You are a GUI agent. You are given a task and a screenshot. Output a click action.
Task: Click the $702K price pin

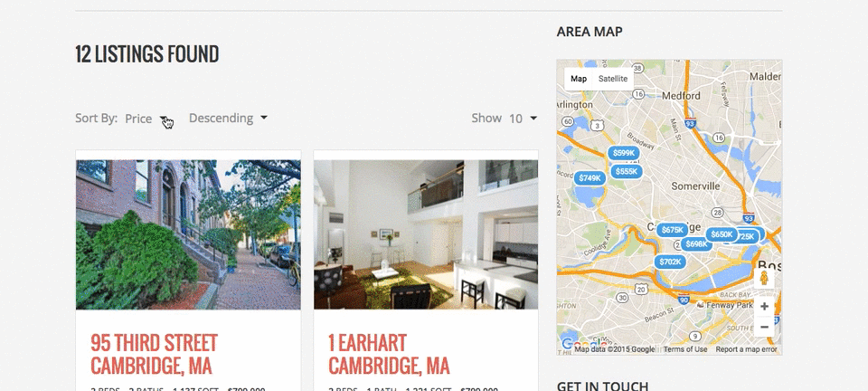(x=670, y=262)
